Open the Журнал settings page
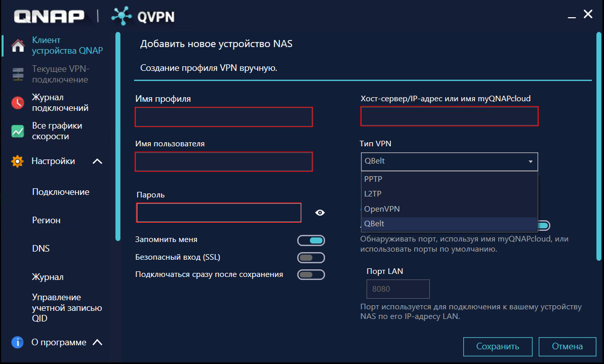This screenshot has width=604, height=364. click(x=48, y=277)
